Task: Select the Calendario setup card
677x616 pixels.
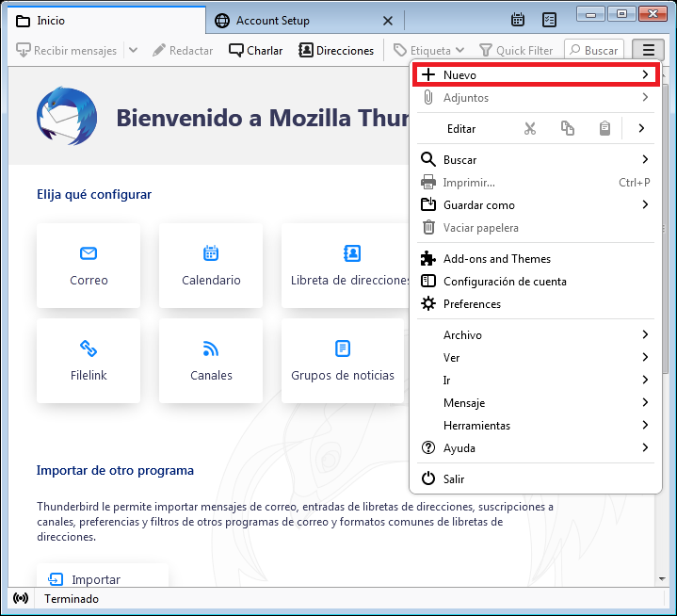Action: point(211,266)
